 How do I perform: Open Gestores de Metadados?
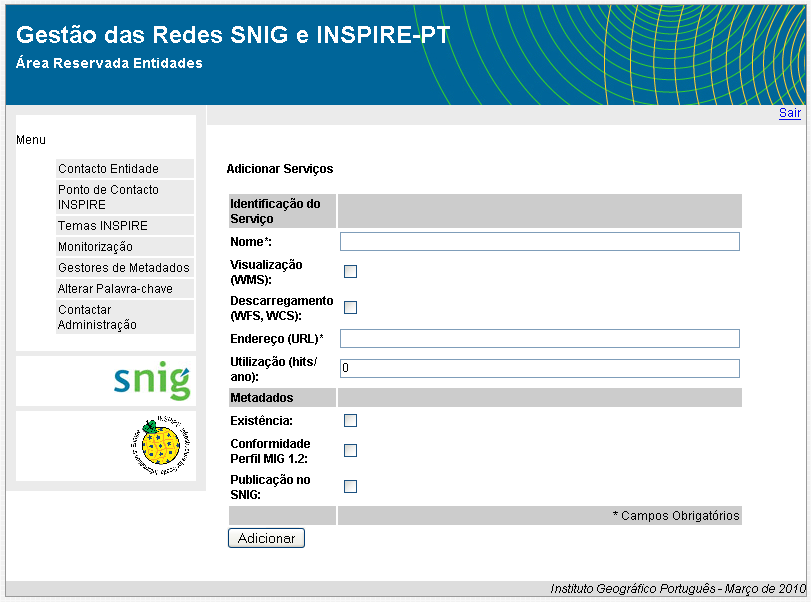pos(125,267)
